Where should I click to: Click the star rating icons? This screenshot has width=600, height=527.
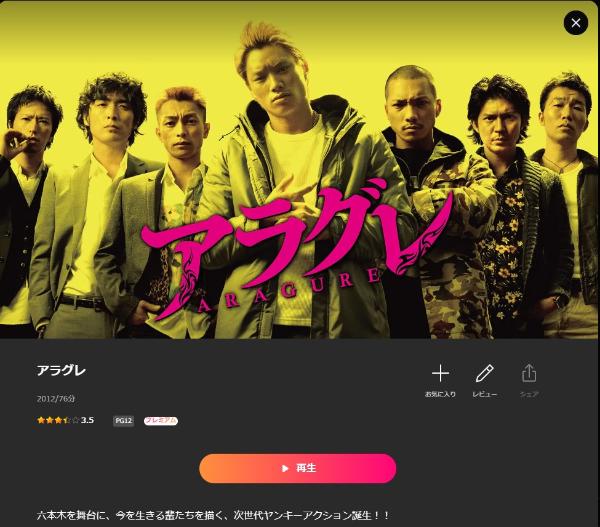point(58,420)
